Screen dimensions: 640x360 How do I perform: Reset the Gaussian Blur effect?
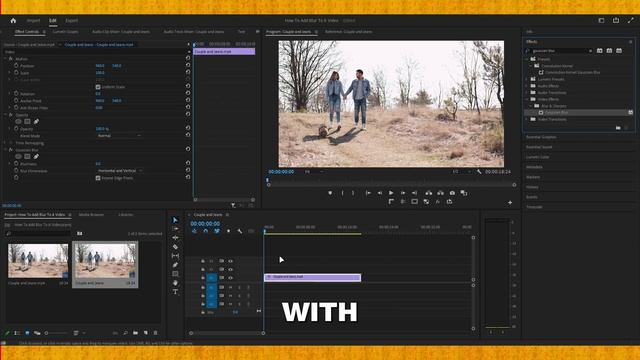click(x=188, y=149)
